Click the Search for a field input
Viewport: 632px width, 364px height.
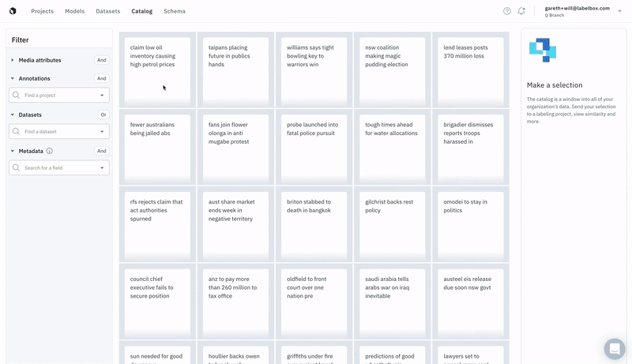(x=59, y=167)
